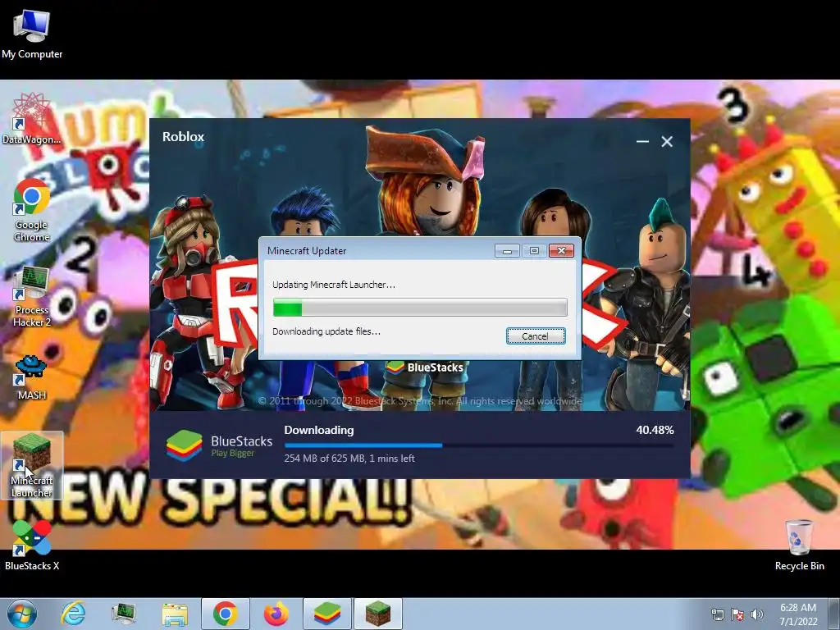Click the Roblox title in the installer
The image size is (840, 630).
183,137
